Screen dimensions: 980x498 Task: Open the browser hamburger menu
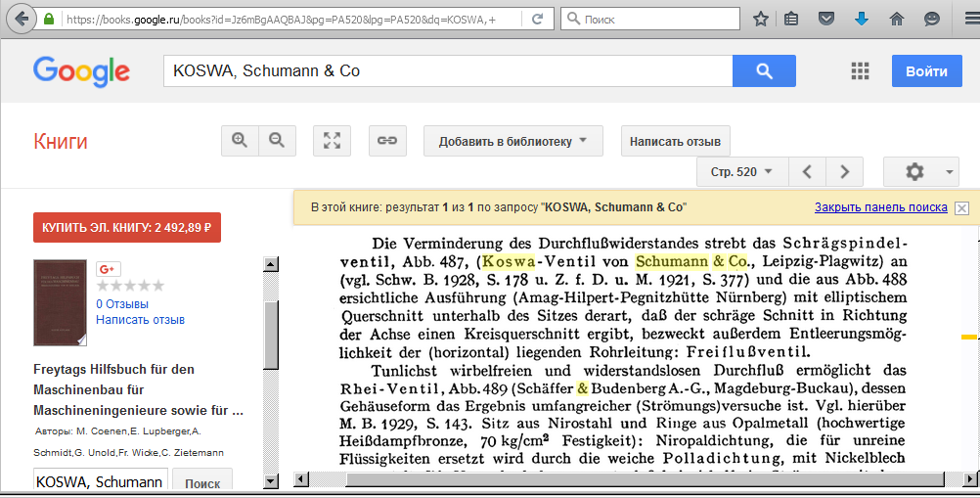(971, 20)
